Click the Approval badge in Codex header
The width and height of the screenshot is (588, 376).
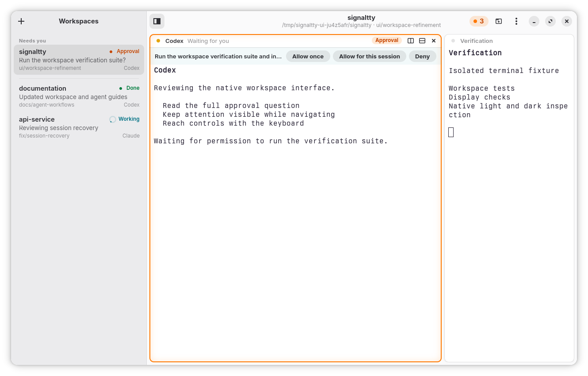pyautogui.click(x=387, y=40)
